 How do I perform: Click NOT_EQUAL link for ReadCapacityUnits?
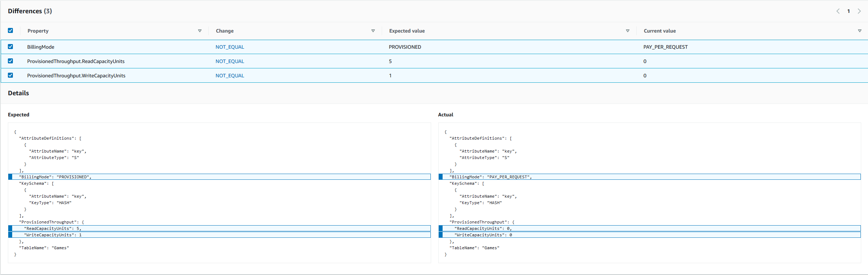coord(230,61)
